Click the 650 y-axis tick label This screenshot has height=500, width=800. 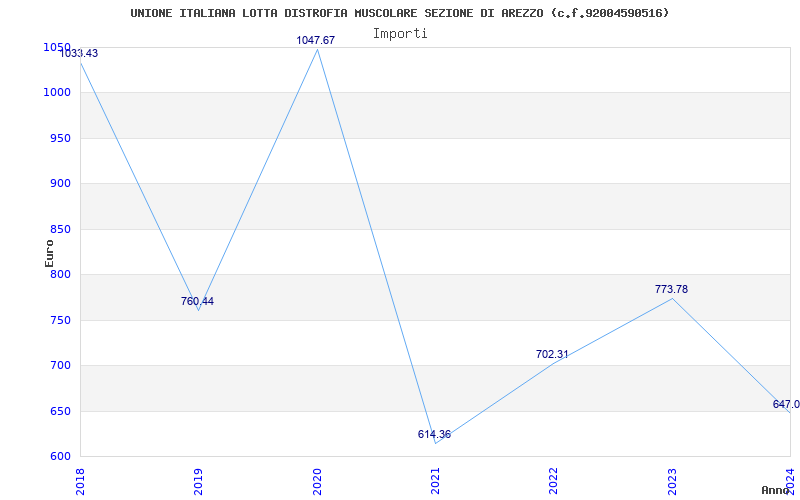pyautogui.click(x=62, y=411)
